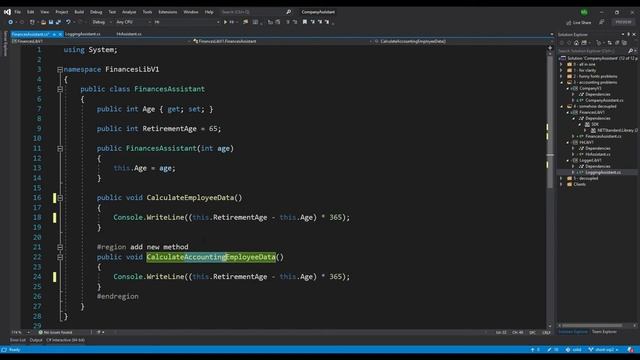Click the Toggle Bookmark toolbar icon

(304, 22)
